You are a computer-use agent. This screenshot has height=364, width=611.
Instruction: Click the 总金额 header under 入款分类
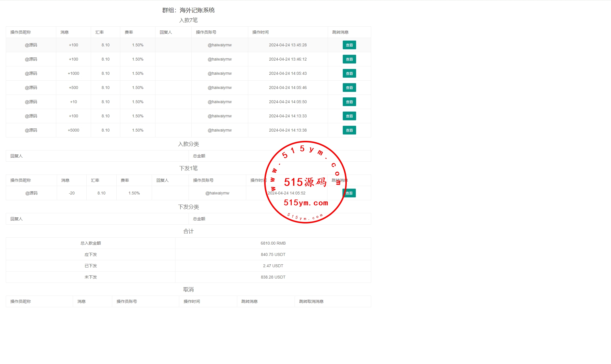199,156
